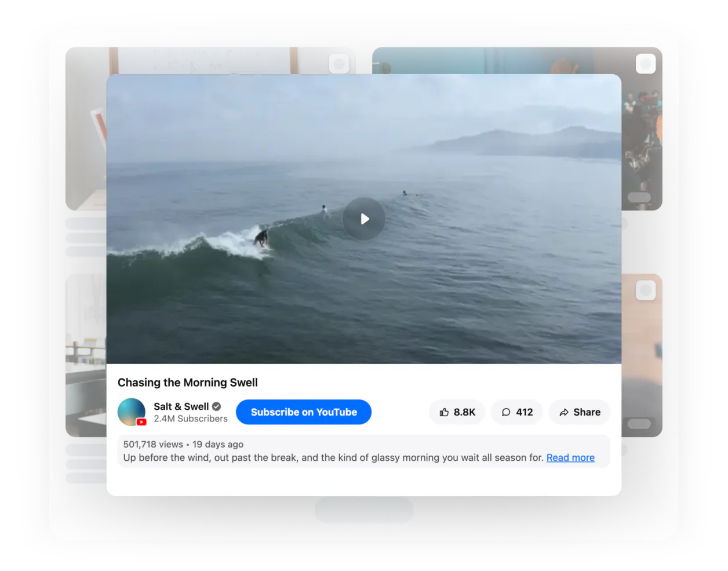The height and width of the screenshot is (571, 728).
Task: Click the YouTube badge on the channel avatar
Action: 141,422
